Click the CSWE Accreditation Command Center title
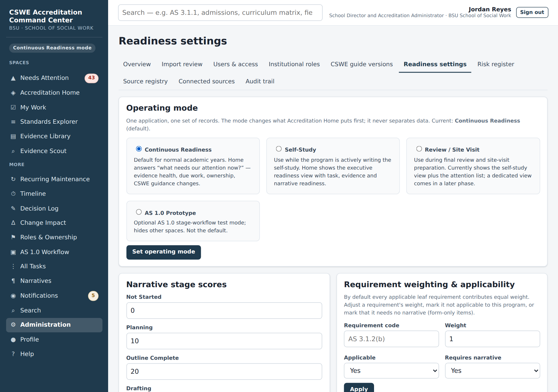 click(x=46, y=16)
